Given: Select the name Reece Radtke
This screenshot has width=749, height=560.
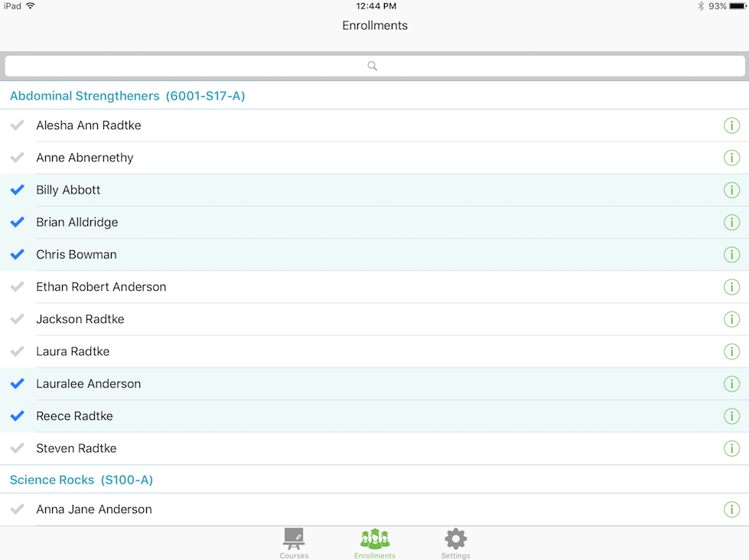Looking at the screenshot, I should tap(74, 415).
